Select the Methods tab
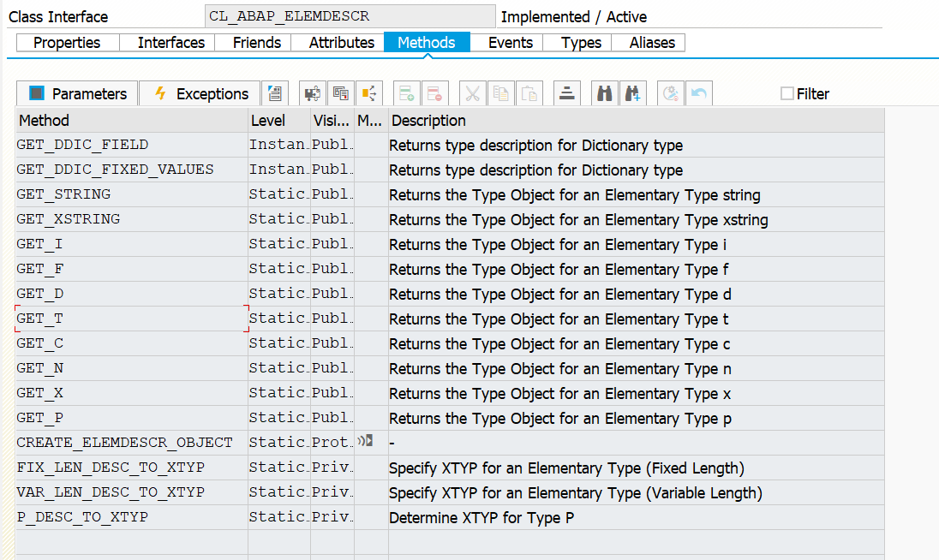Viewport: 939px width, 560px height. (427, 43)
